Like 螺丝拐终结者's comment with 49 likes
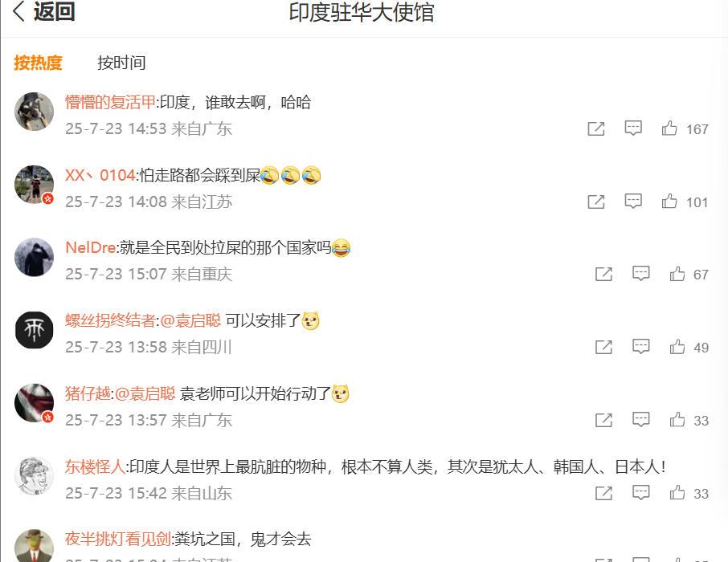 pyautogui.click(x=677, y=347)
